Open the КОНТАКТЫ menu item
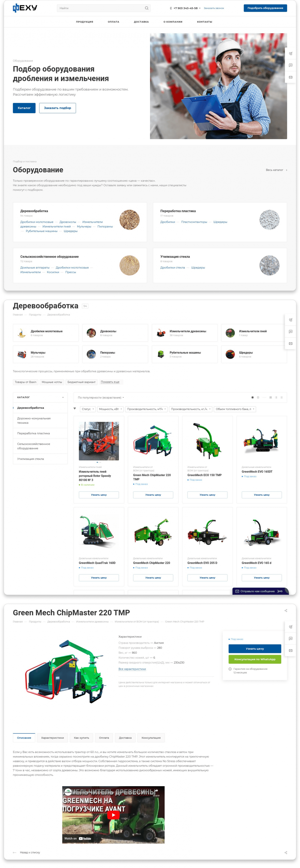 tap(204, 22)
